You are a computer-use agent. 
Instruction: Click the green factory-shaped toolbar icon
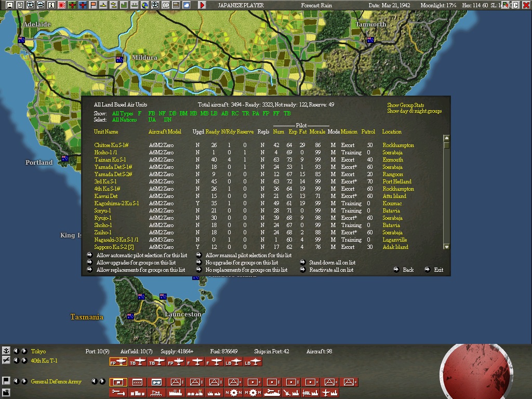point(124,5)
